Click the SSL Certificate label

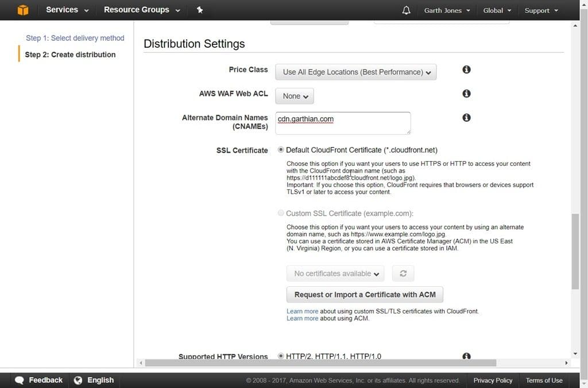click(242, 150)
